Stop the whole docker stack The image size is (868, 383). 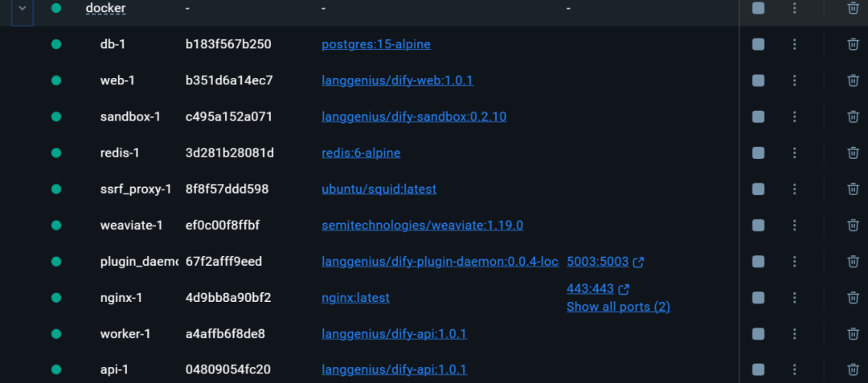pos(759,8)
